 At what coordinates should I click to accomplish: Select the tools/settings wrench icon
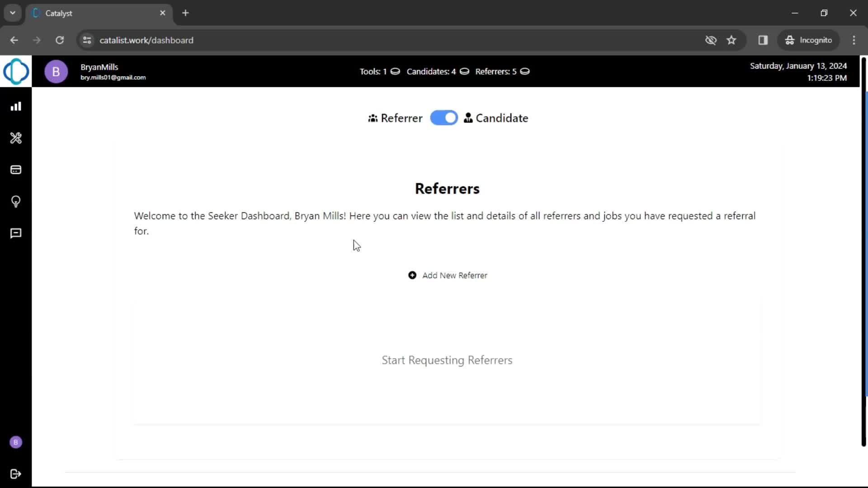pos(16,138)
